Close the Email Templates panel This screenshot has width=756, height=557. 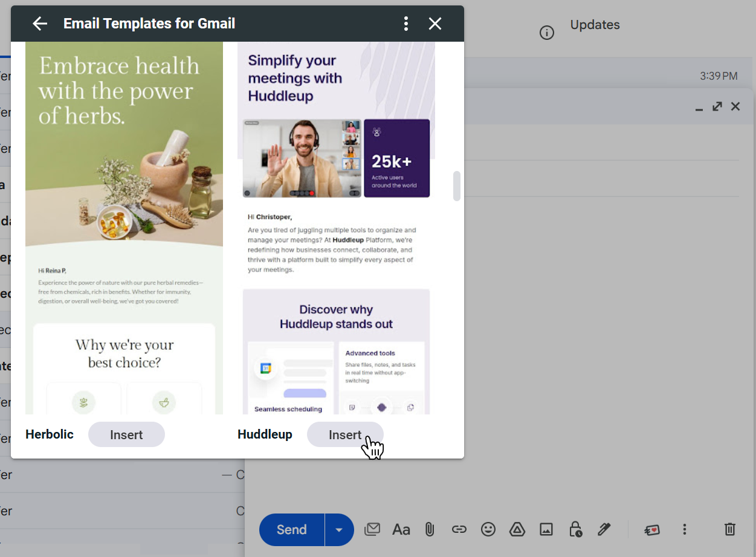coord(435,24)
